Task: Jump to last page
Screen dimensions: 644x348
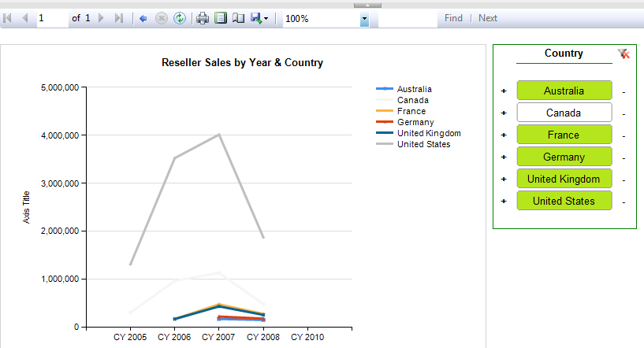Action: click(x=119, y=18)
